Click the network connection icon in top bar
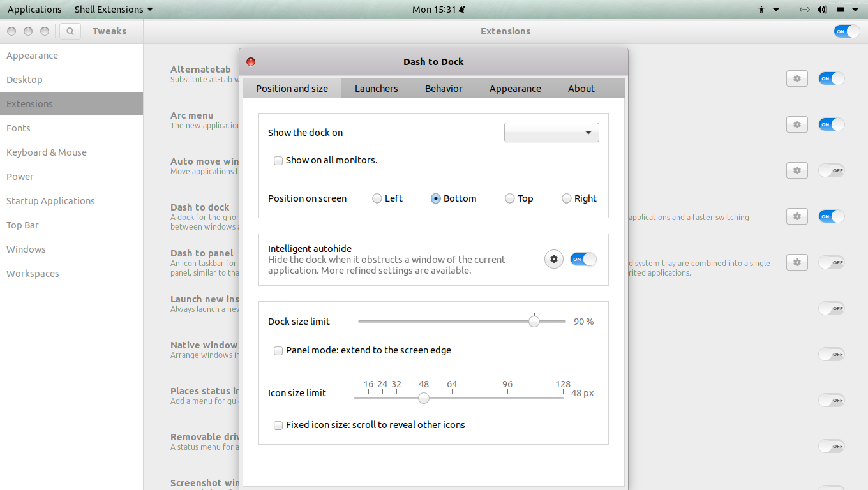The width and height of the screenshot is (868, 490). pyautogui.click(x=805, y=10)
